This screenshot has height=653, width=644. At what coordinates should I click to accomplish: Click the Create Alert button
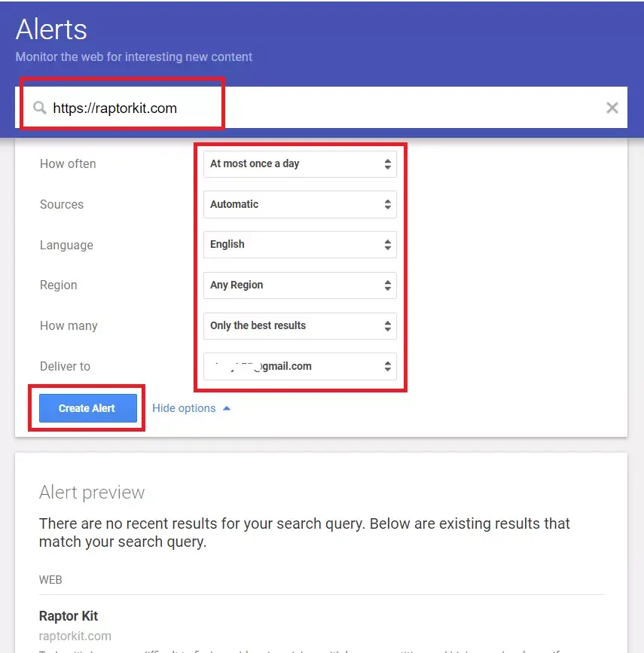point(88,408)
